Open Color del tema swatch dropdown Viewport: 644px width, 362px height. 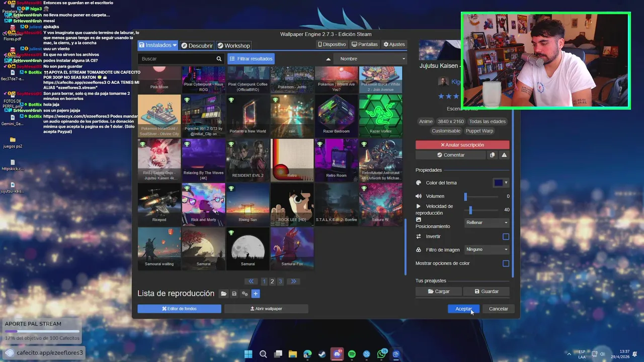pos(501,183)
